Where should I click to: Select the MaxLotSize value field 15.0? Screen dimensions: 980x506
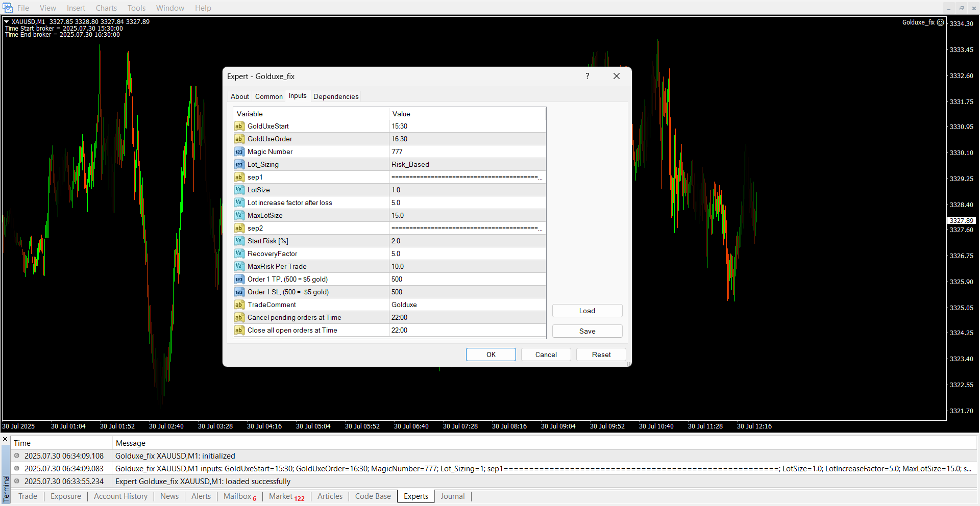click(467, 215)
